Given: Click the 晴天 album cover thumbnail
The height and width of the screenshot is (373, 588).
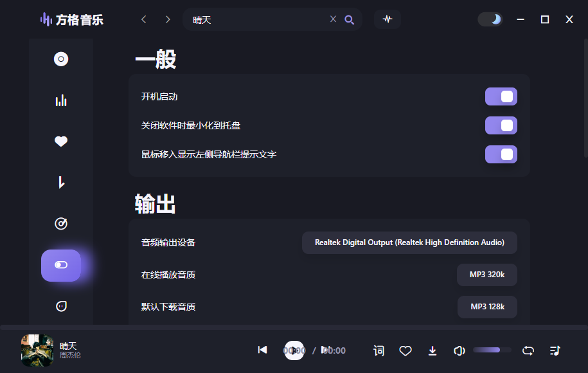Looking at the screenshot, I should tap(37, 350).
